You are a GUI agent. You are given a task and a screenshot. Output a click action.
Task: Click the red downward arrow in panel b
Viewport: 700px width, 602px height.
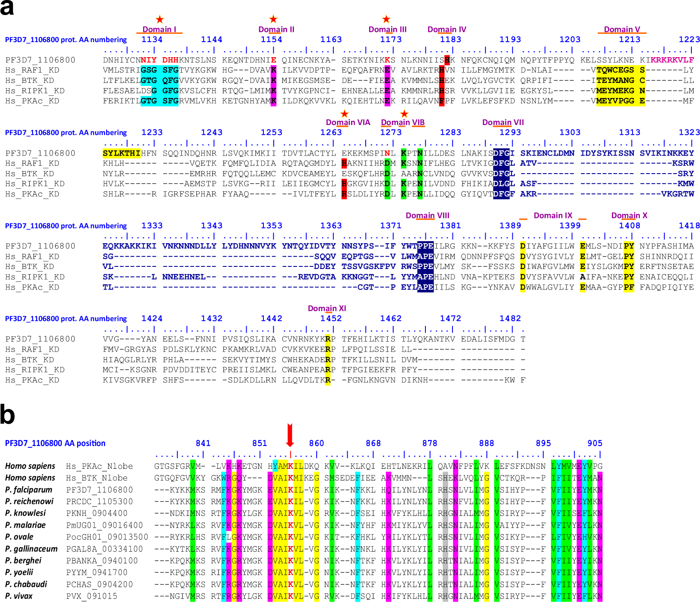pos(290,435)
